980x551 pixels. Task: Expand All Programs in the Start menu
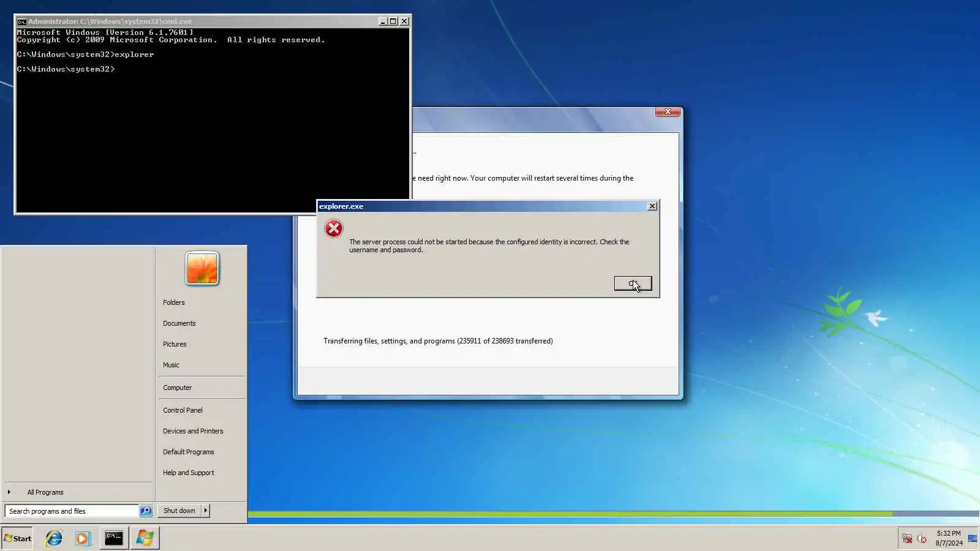point(45,492)
